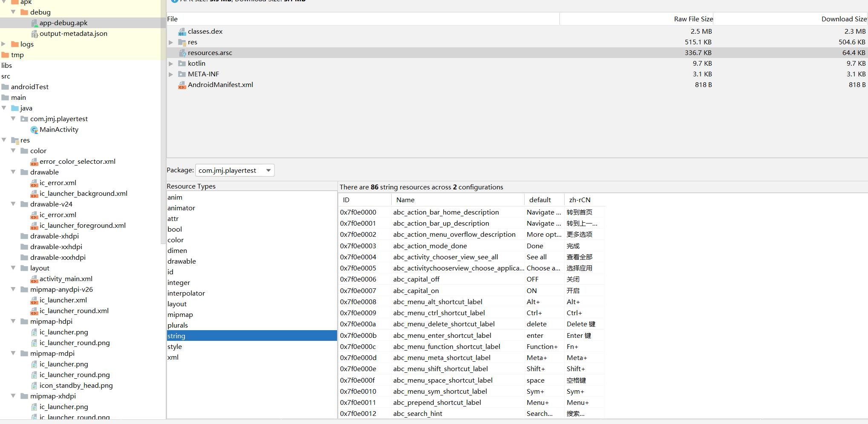Click the drawable-xhdpi folder icon

click(25, 236)
